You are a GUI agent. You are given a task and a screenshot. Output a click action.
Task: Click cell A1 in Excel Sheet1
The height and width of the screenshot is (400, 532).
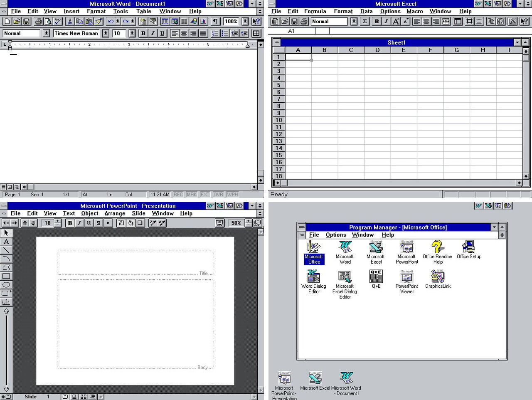point(298,57)
